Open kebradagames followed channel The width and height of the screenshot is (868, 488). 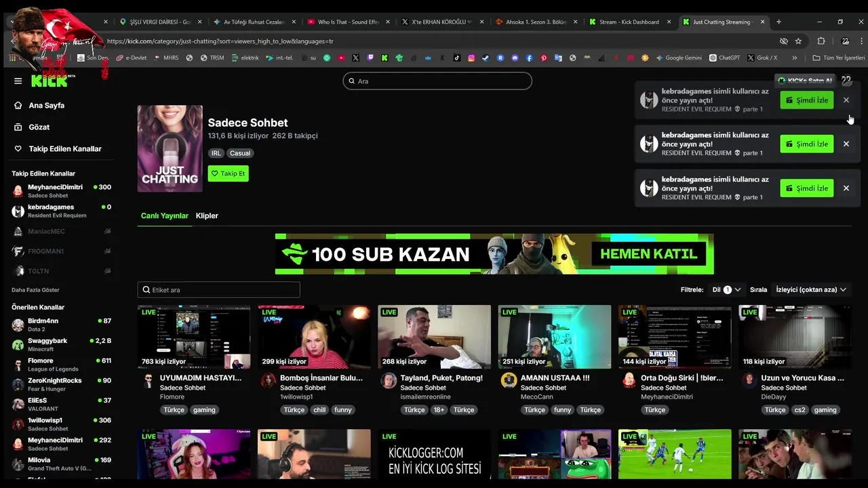[61, 211]
